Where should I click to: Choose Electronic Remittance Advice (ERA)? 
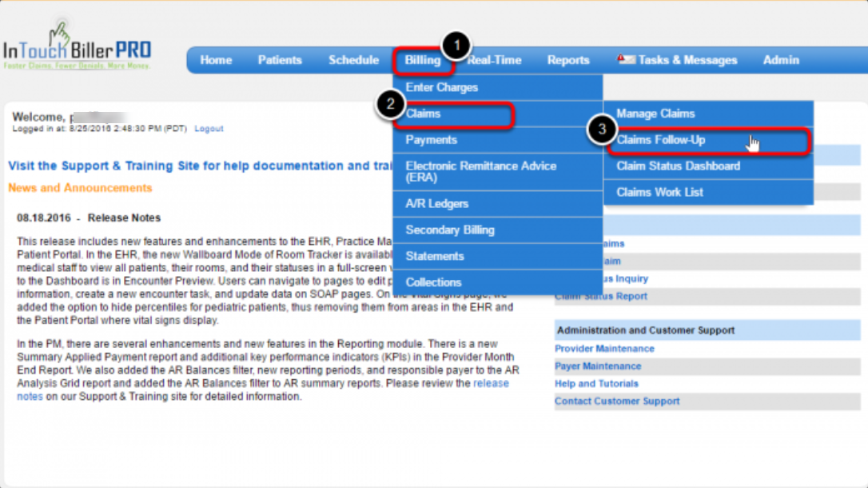480,171
